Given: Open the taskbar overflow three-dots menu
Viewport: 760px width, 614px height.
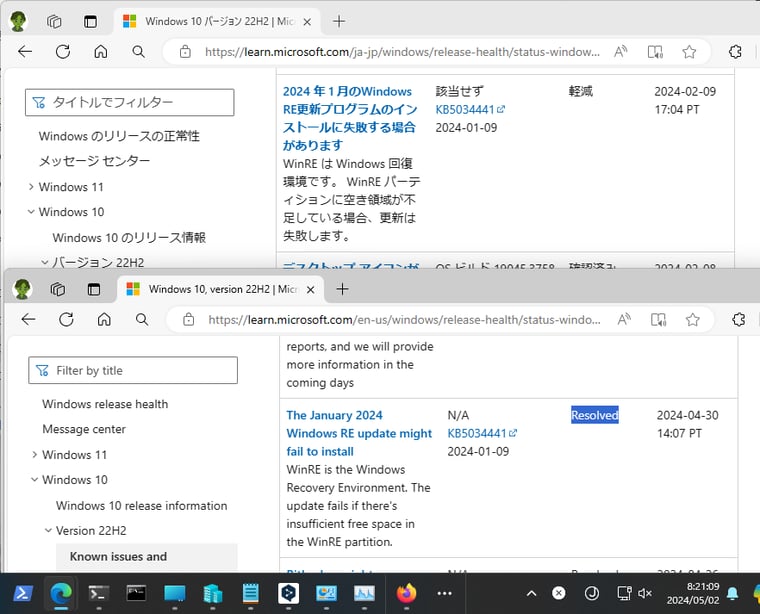Looking at the screenshot, I should 444,593.
